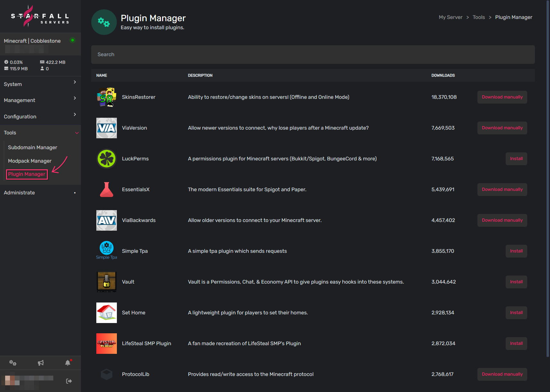Image resolution: width=550 pixels, height=392 pixels.
Task: Click the Vault plugin name
Action: [x=128, y=282]
